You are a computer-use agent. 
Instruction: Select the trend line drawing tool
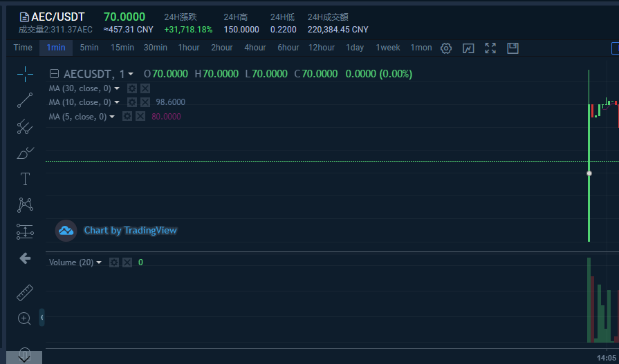25,101
